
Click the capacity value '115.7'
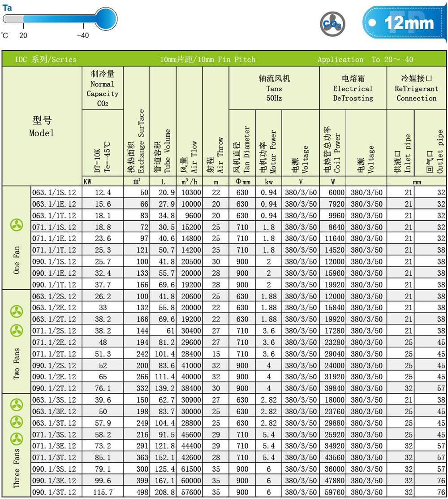point(103,492)
